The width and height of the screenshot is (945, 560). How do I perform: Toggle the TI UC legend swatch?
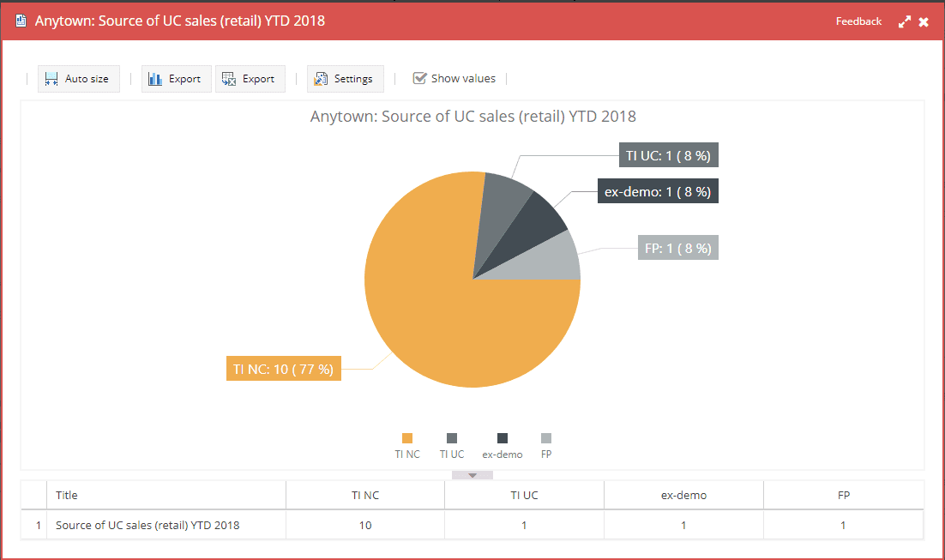click(x=452, y=438)
